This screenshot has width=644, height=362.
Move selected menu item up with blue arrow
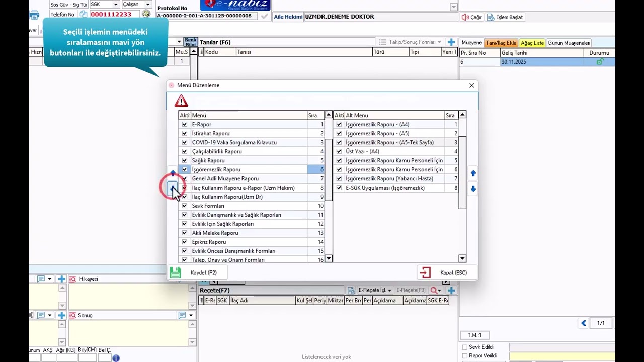click(x=173, y=173)
